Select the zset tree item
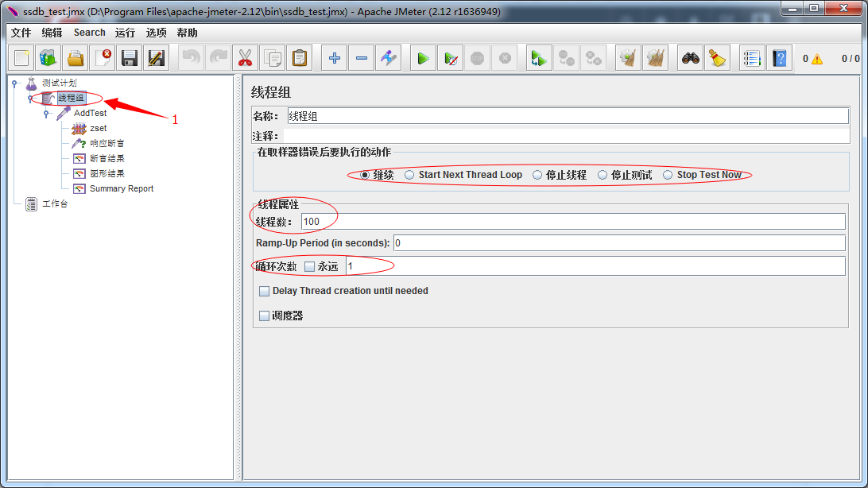Screen dimensions: 868x488 (x=99, y=129)
